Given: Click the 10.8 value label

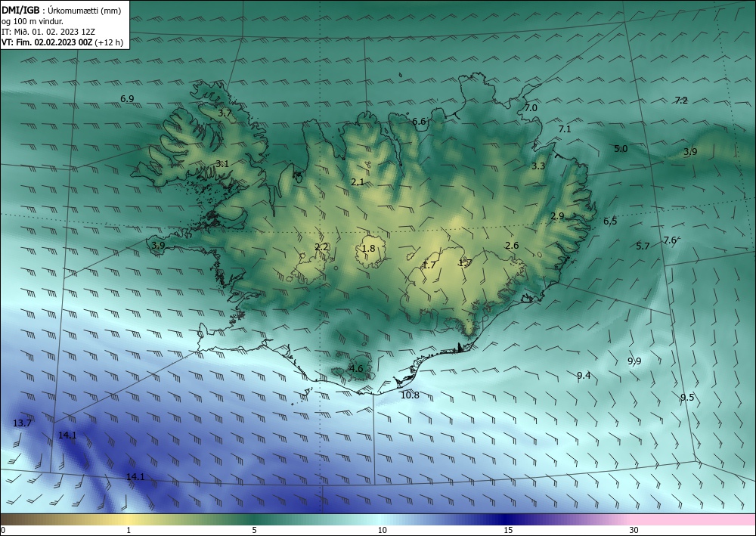Looking at the screenshot, I should (x=410, y=395).
